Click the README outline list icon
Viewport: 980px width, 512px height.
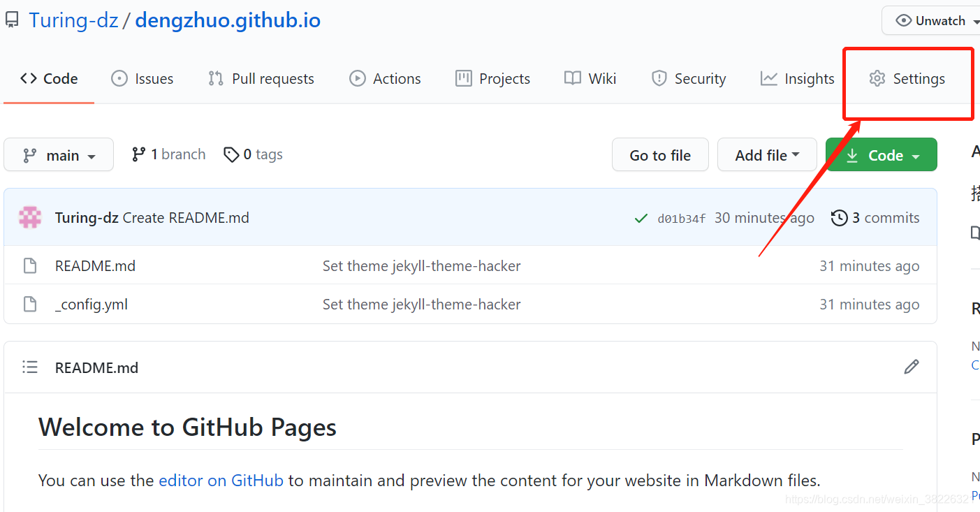[x=30, y=367]
